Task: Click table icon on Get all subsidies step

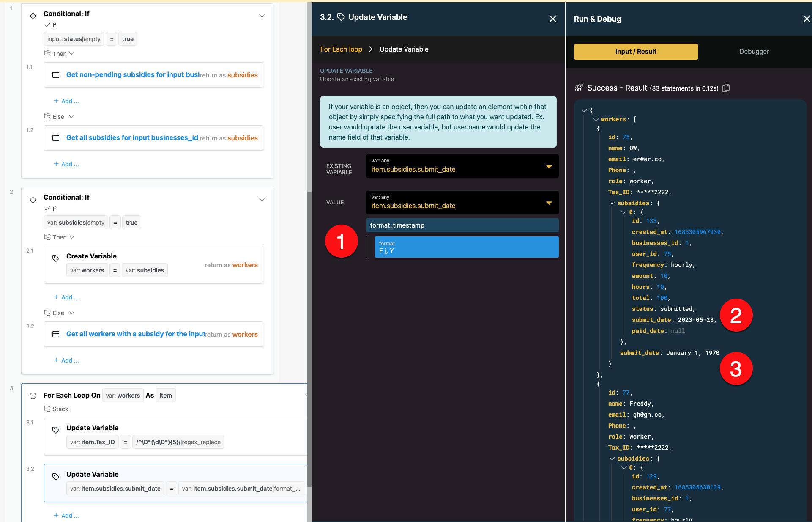Action: pos(56,138)
